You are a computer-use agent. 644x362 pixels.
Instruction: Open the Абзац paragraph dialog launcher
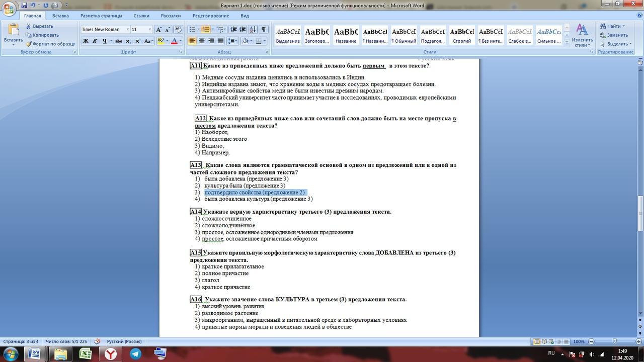point(267,52)
